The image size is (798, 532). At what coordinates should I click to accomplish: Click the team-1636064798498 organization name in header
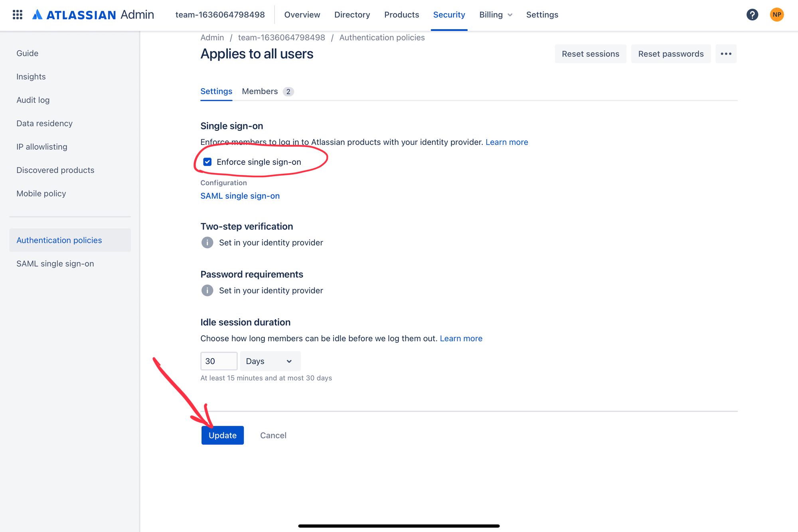(220, 15)
